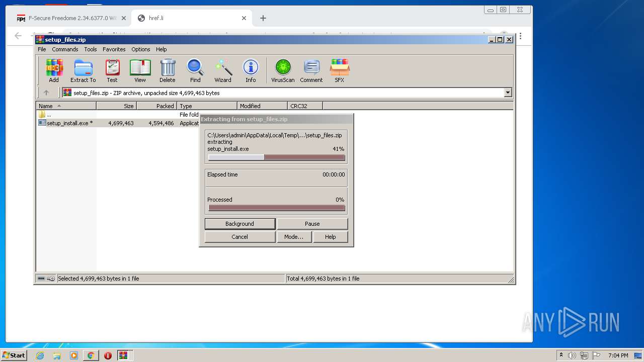The image size is (644, 362).
Task: Click Chrome back arrow button
Action: [18, 36]
